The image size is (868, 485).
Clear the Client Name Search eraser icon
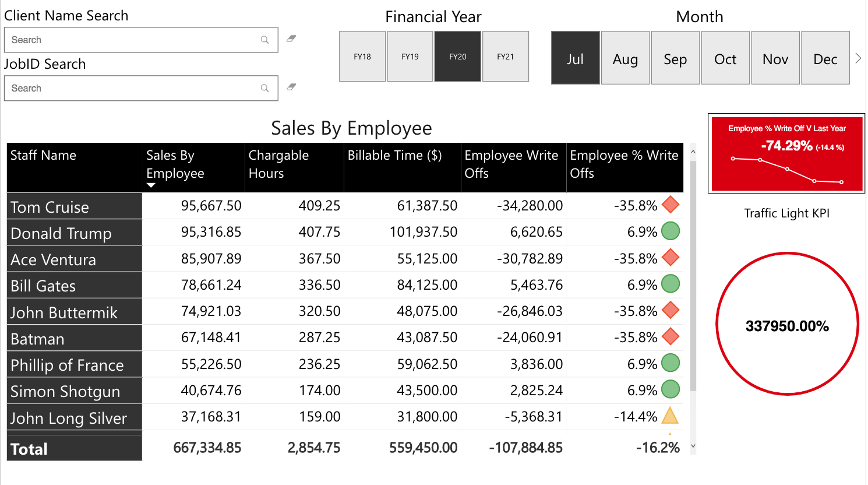tap(291, 38)
